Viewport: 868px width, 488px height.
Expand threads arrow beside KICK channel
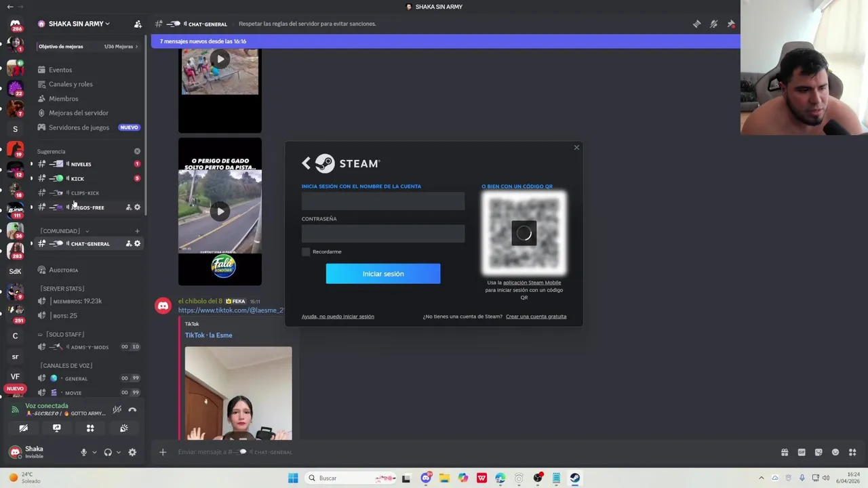point(31,178)
